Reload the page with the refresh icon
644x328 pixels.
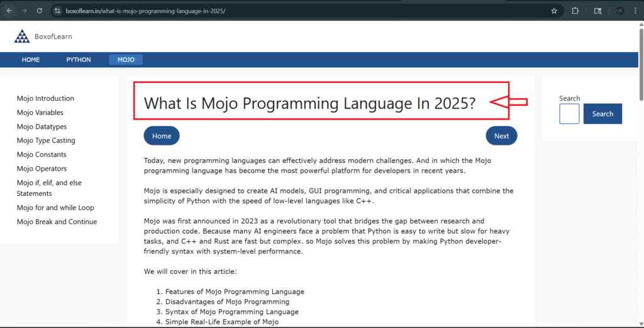coord(40,11)
